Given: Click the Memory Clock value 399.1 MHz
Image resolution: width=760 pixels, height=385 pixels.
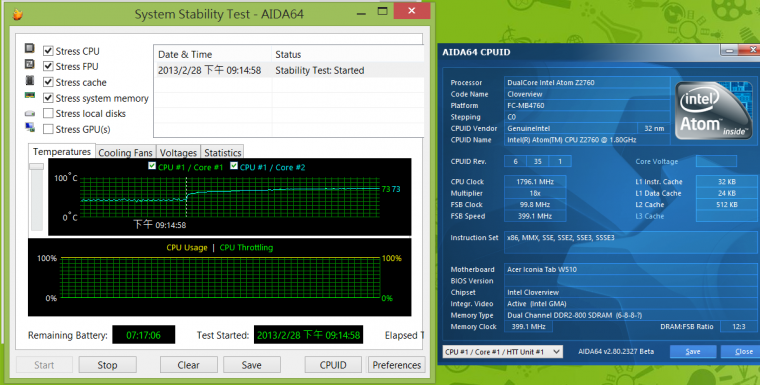Looking at the screenshot, I should pos(528,327).
